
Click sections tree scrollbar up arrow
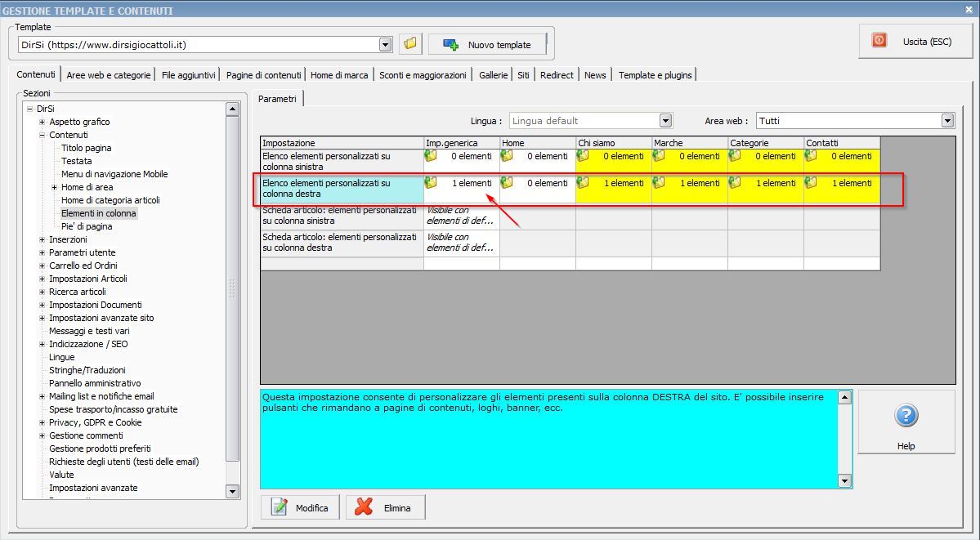(232, 109)
